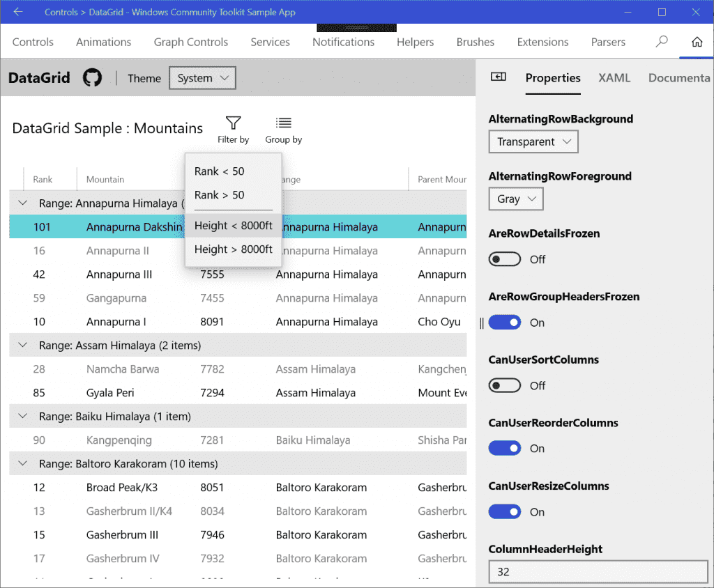
Task: Choose Height < 8000ft filter
Action: pyautogui.click(x=233, y=226)
